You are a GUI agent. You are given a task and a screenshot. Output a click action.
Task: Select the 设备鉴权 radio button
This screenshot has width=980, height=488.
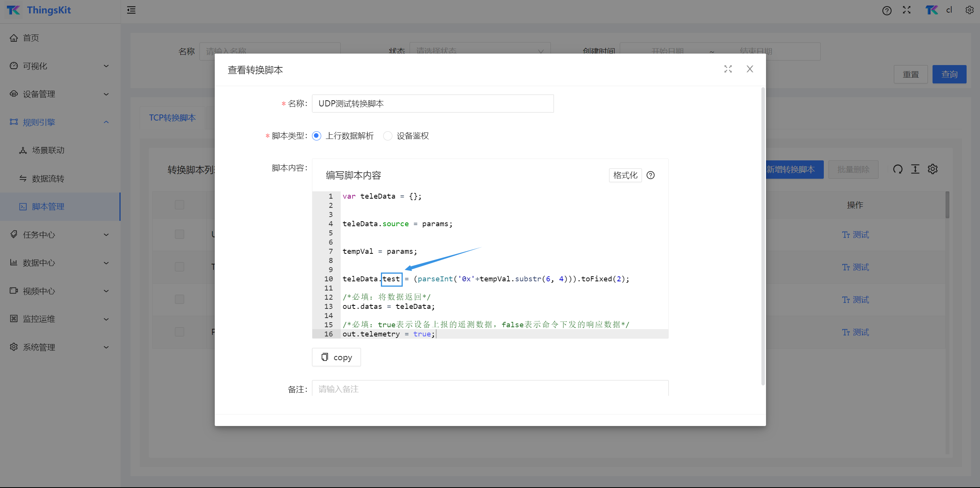pyautogui.click(x=387, y=136)
